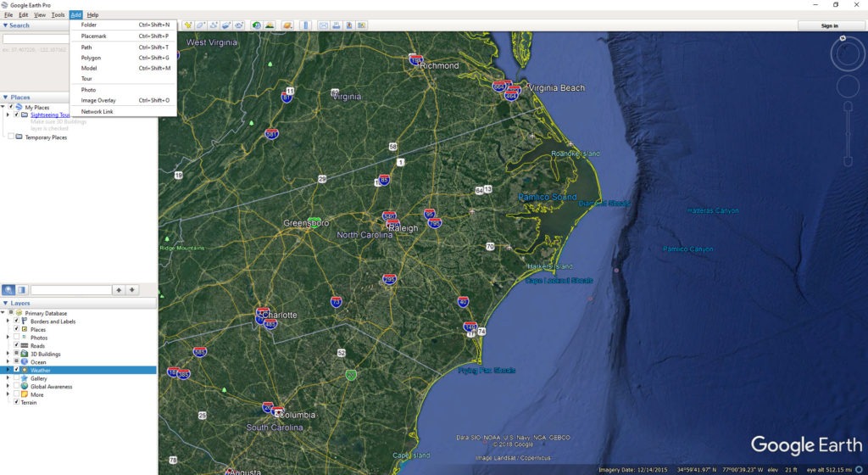Click the move-up arrow button above Layers
Viewport: 868px width, 475px height.
click(119, 289)
